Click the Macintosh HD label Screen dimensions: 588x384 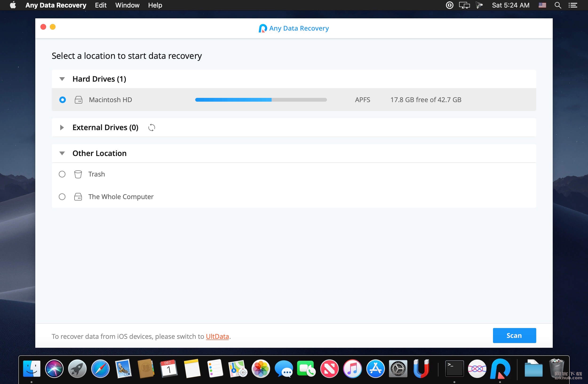click(x=110, y=100)
